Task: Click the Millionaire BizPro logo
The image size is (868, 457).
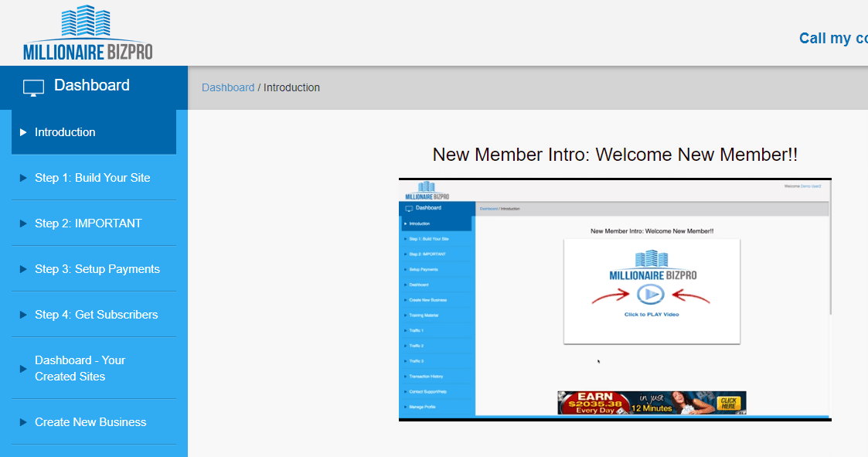Action: (x=87, y=32)
